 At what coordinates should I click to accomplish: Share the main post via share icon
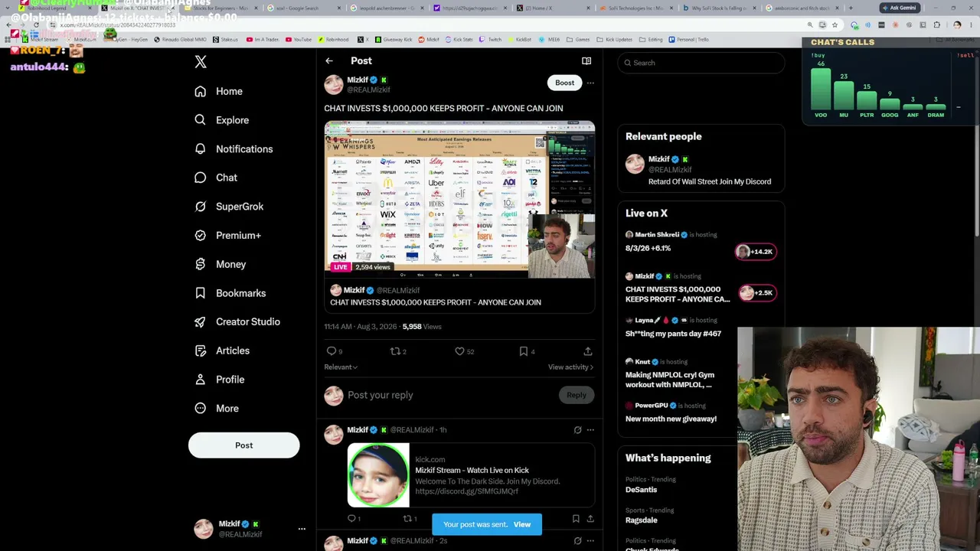(x=588, y=351)
